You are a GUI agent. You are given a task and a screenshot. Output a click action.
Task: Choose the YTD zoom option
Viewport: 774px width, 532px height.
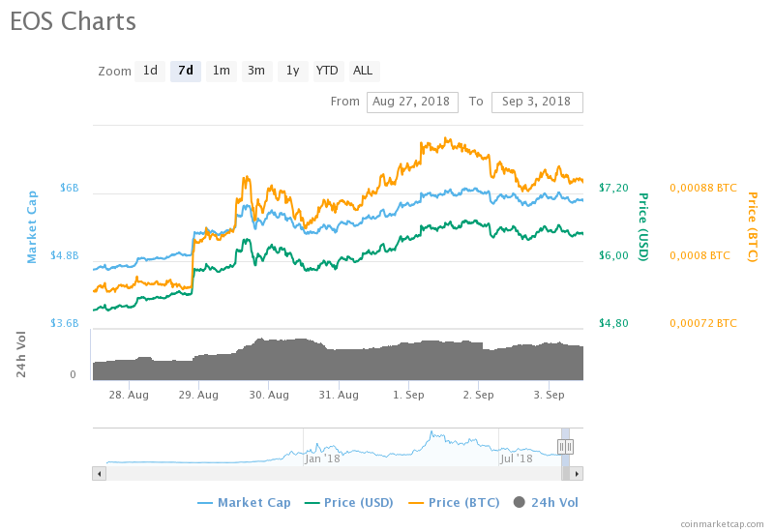point(328,71)
